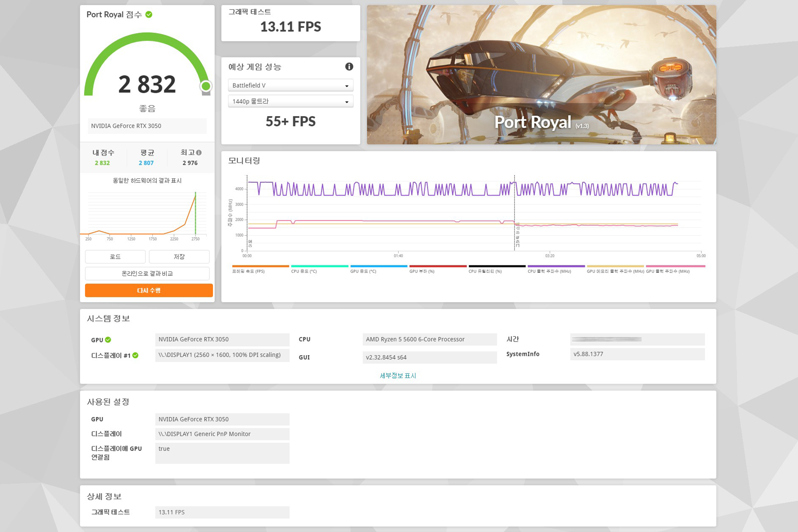This screenshot has width=798, height=532.
Task: Click 온라인으로 결과 비교 button
Action: pos(147,273)
